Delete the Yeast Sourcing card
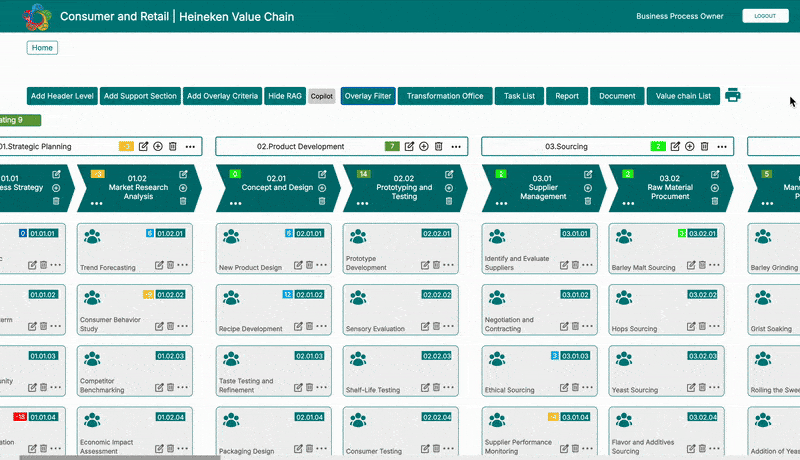800x460 pixels. [702, 387]
